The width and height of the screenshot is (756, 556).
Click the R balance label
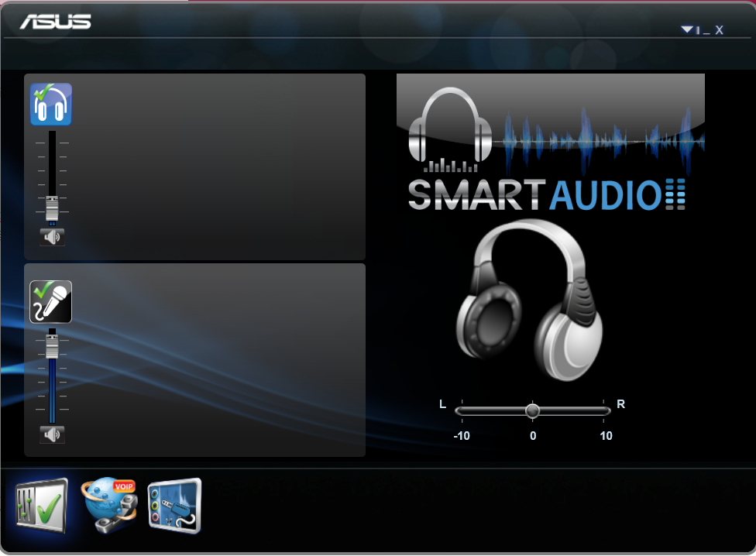tap(620, 403)
